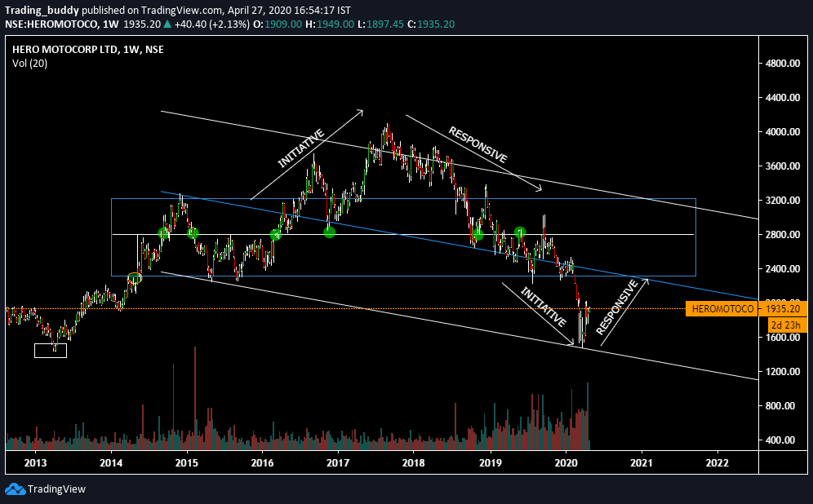813x504 pixels.
Task: Select the INITIATIVE text beside the falling arrow
Action: [x=543, y=307]
